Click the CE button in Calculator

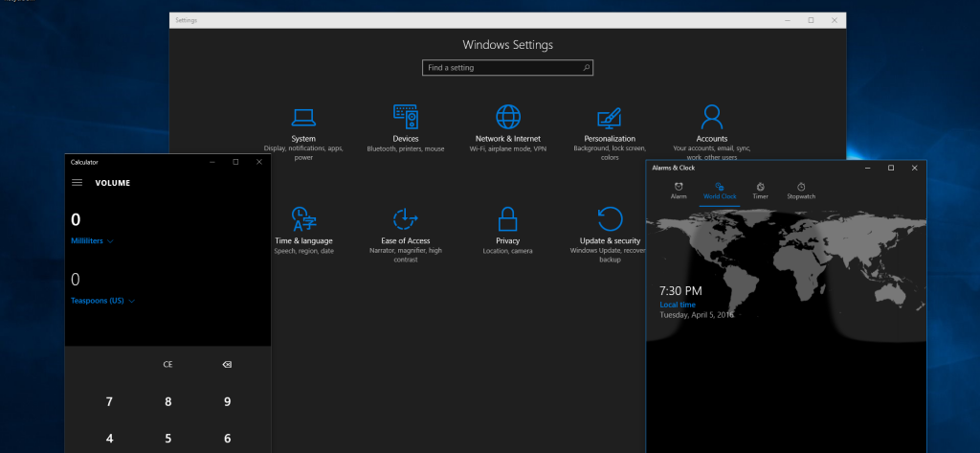pos(167,364)
